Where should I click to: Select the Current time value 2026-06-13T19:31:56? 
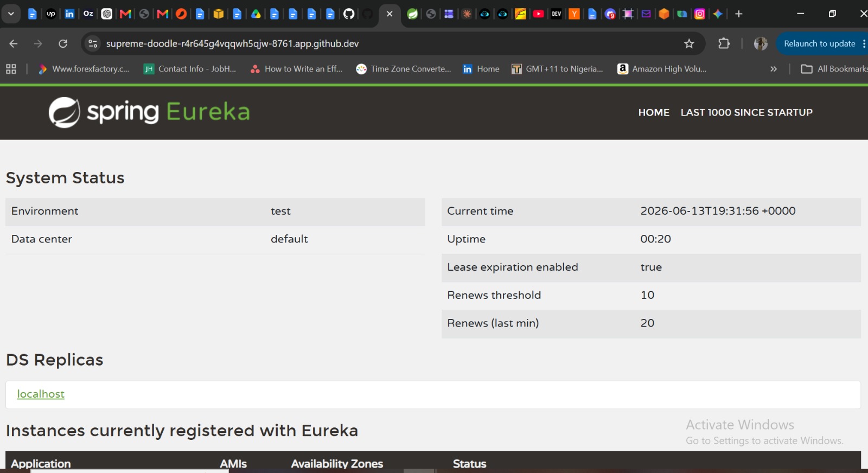(718, 211)
